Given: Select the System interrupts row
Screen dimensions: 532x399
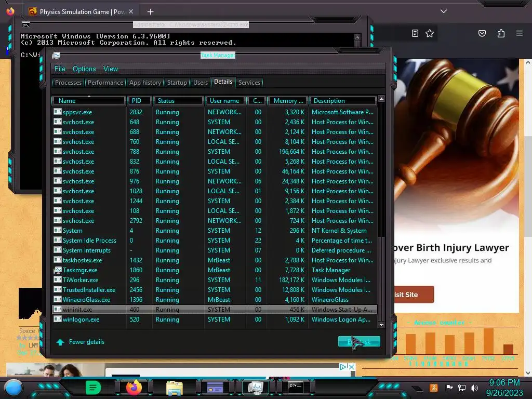Looking at the screenshot, I should 215,250.
